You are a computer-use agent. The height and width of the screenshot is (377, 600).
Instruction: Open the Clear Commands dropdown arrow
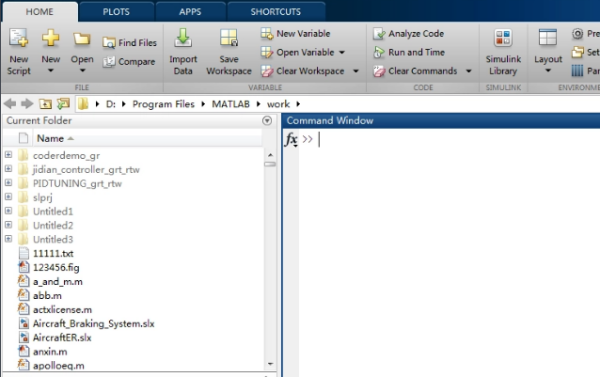tap(469, 71)
